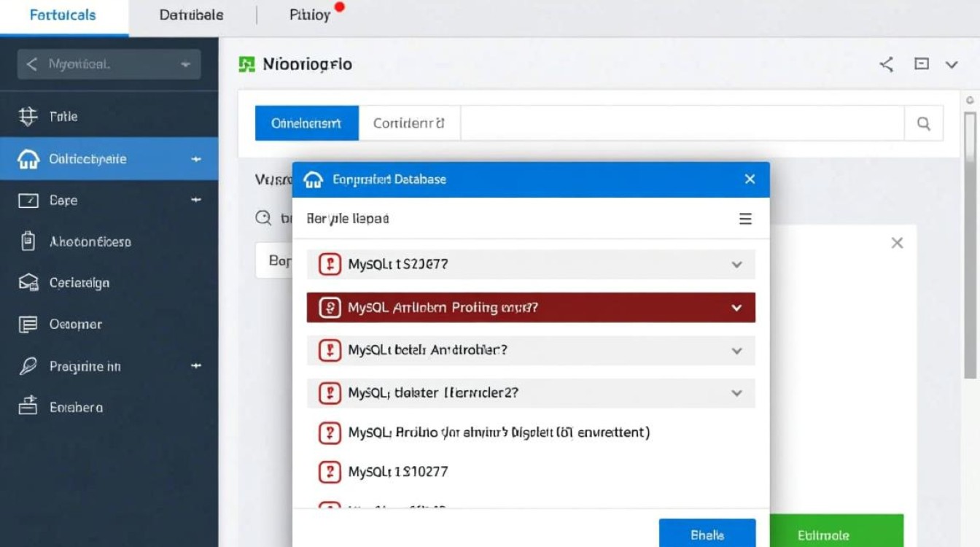Click the vertical scrollbar on the right
980x547 pixels.
click(970, 244)
